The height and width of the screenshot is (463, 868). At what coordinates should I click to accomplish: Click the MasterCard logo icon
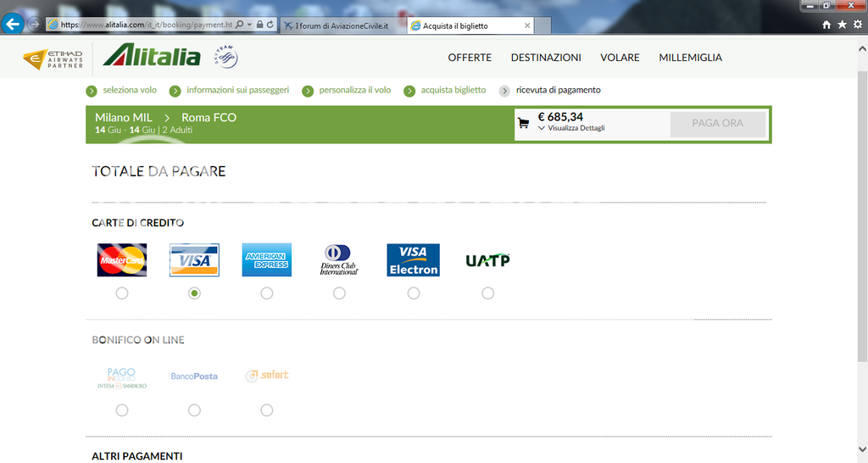click(122, 260)
